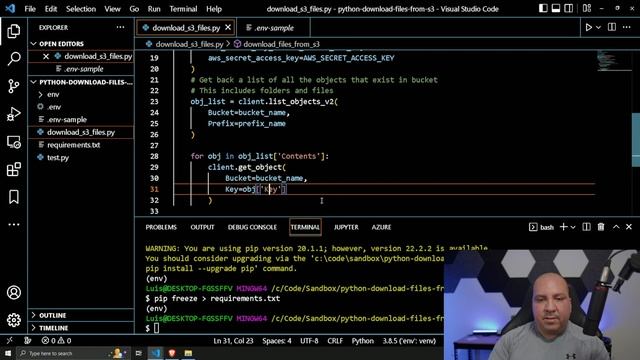Click the editor minimap overview
640x360 pixels.
(x=614, y=61)
